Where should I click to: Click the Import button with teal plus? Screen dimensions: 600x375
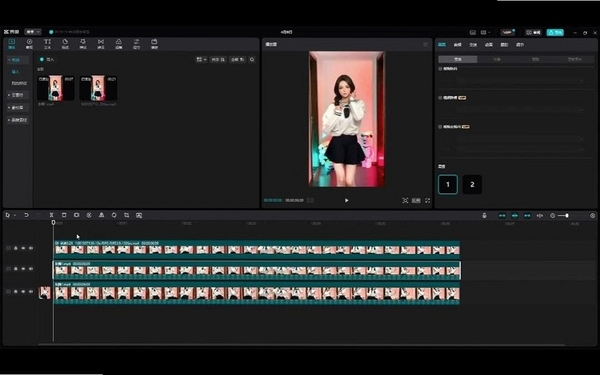pyautogui.click(x=47, y=59)
